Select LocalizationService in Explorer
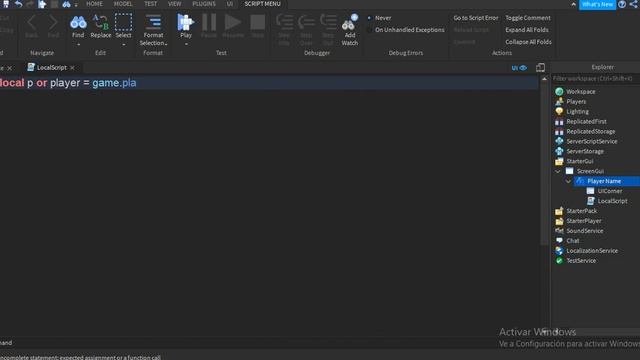Viewport: 640px width, 360px height. click(x=592, y=251)
